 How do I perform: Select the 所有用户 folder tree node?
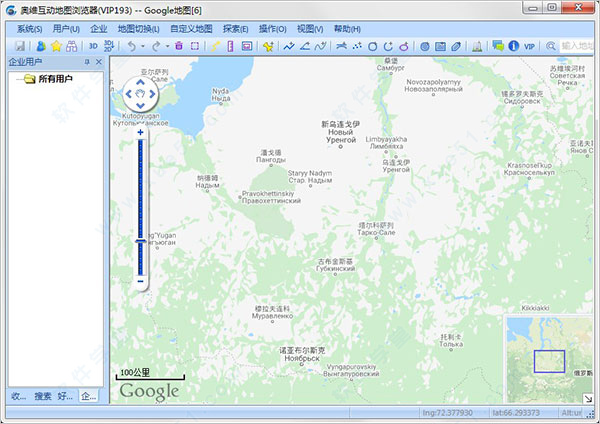click(x=54, y=78)
